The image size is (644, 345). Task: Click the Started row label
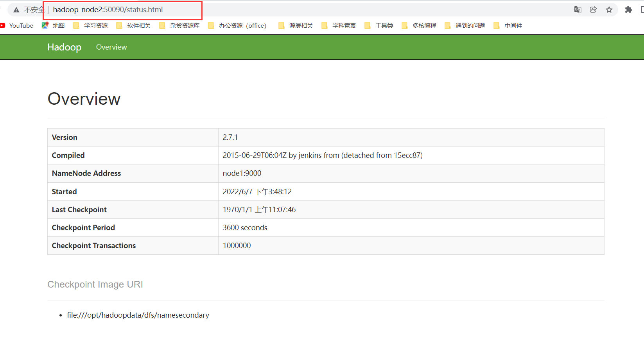pos(64,192)
